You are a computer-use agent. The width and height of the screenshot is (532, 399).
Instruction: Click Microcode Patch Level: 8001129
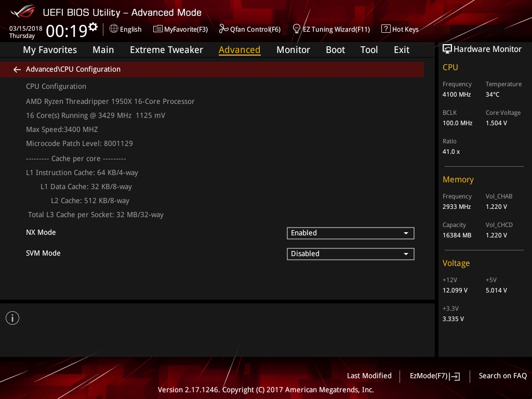tap(79, 143)
